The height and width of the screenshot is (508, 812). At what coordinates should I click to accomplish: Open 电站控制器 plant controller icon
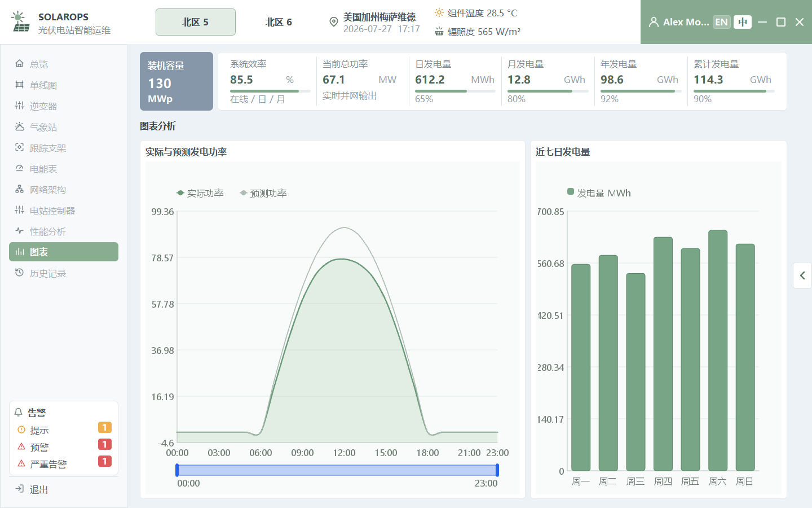(x=19, y=210)
